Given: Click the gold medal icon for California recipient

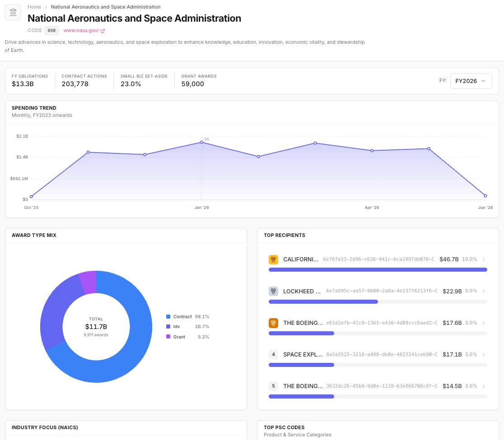Looking at the screenshot, I should [x=273, y=259].
